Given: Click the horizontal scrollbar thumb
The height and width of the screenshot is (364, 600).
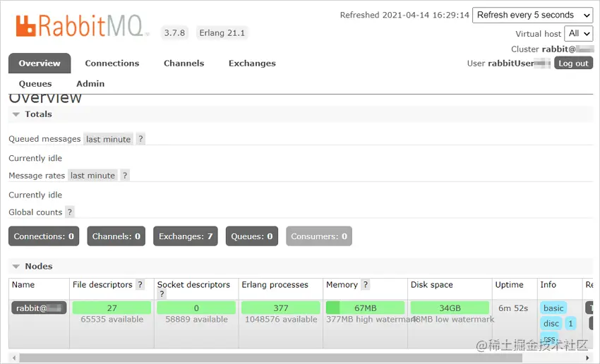Looking at the screenshot, I should [270, 358].
